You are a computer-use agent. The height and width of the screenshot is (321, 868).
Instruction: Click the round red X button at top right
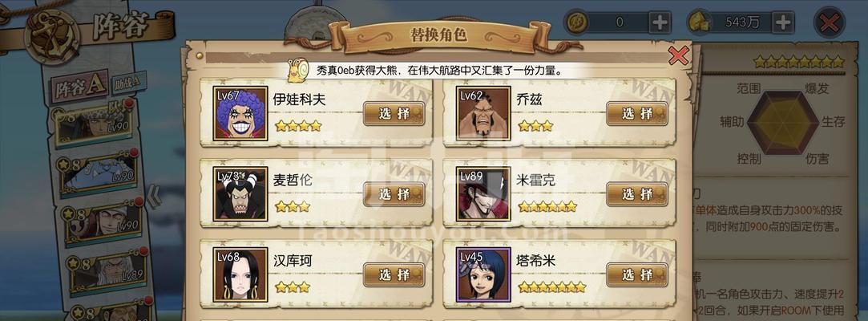830,22
